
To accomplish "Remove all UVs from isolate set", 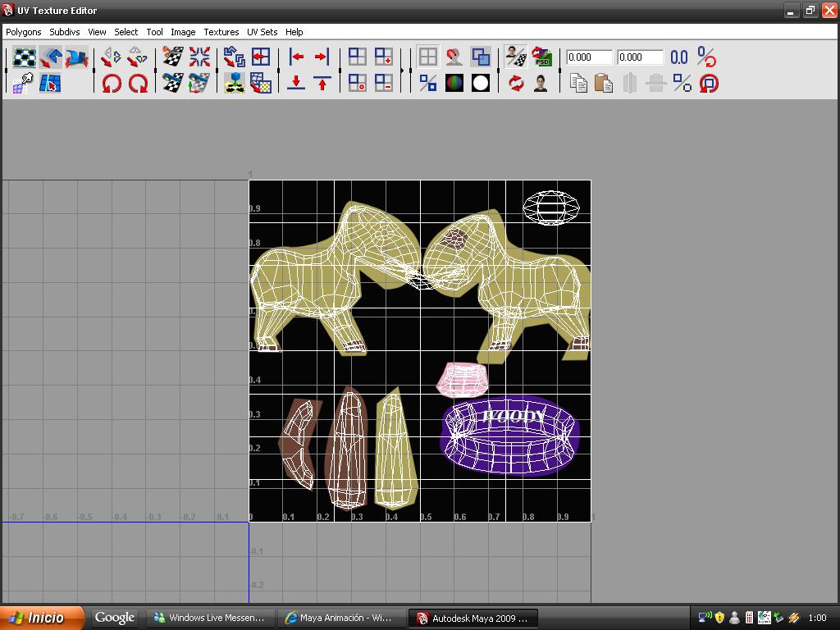I will click(358, 84).
